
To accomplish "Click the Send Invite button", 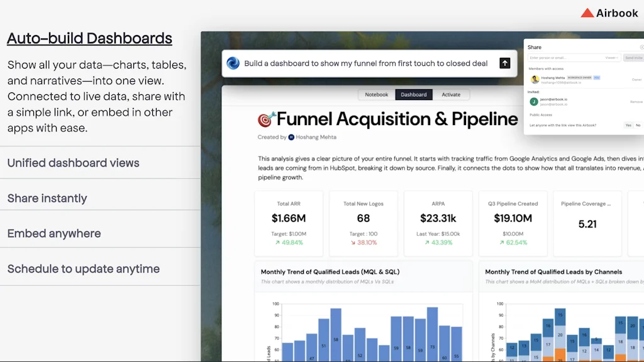I will coord(634,58).
